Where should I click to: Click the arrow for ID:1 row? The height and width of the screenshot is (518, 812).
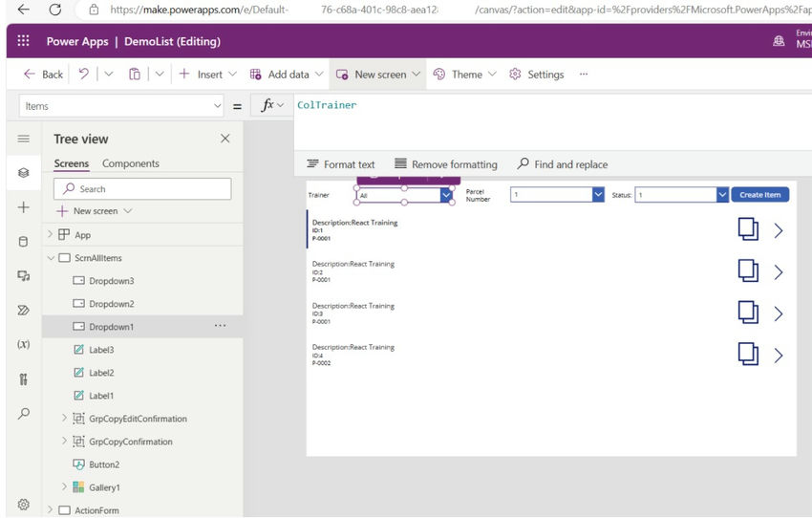coord(778,230)
